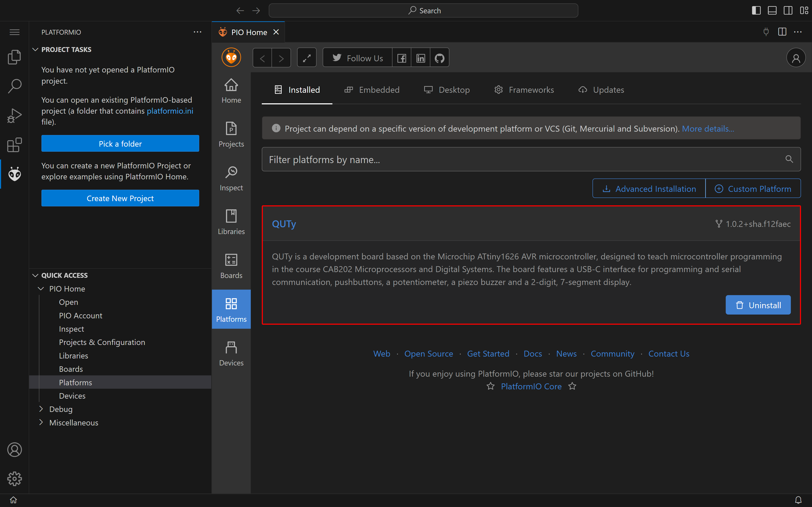The width and height of the screenshot is (812, 507).
Task: Open the PlatformIO GitHub icon link
Action: (x=439, y=58)
